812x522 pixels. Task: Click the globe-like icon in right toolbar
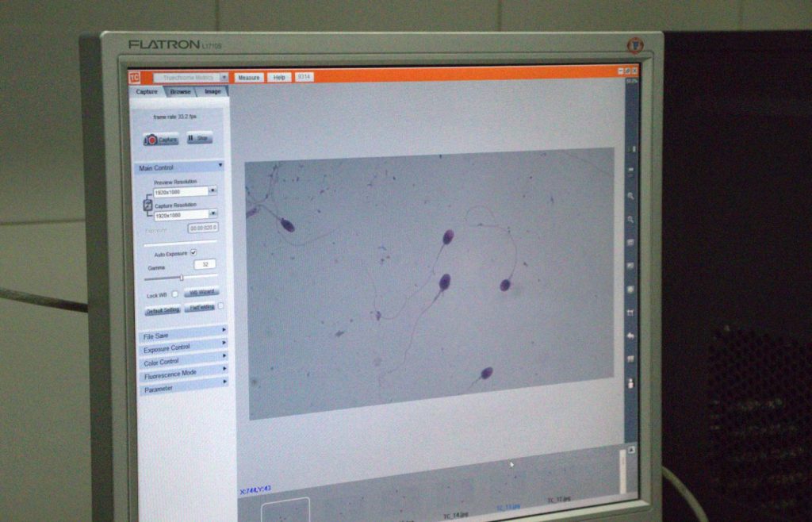[x=630, y=290]
